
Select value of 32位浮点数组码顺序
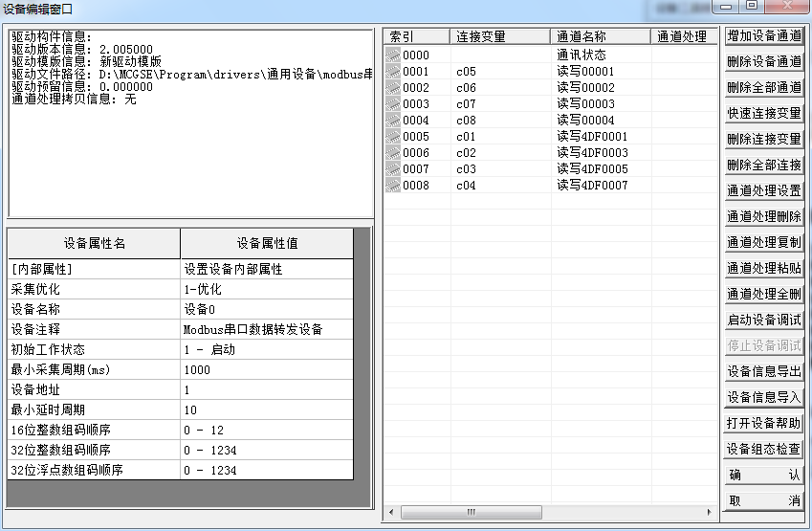(267, 471)
